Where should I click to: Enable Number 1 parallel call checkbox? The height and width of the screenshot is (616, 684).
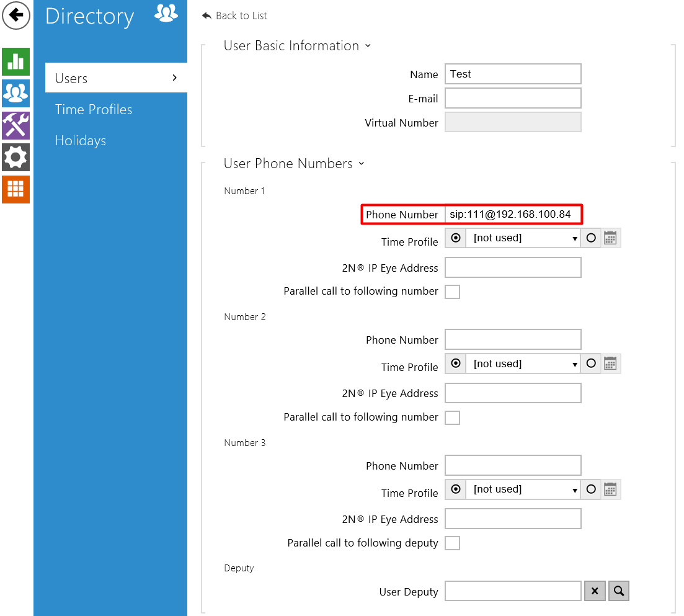[453, 292]
